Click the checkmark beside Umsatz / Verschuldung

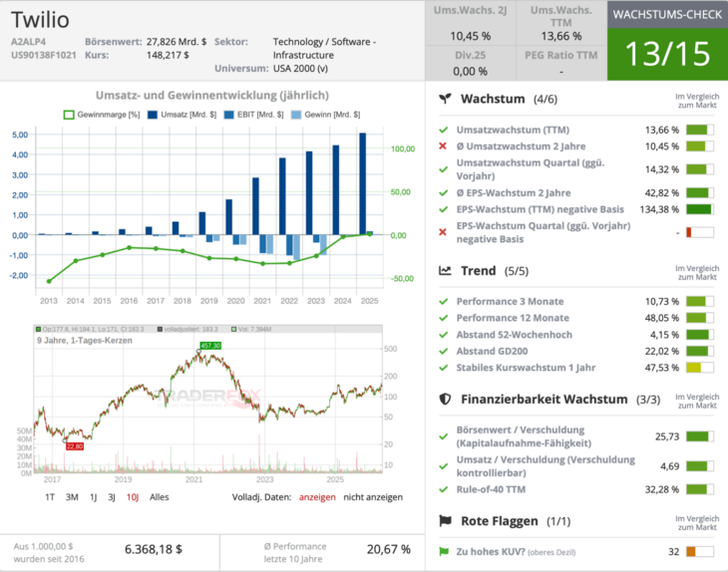tap(444, 466)
